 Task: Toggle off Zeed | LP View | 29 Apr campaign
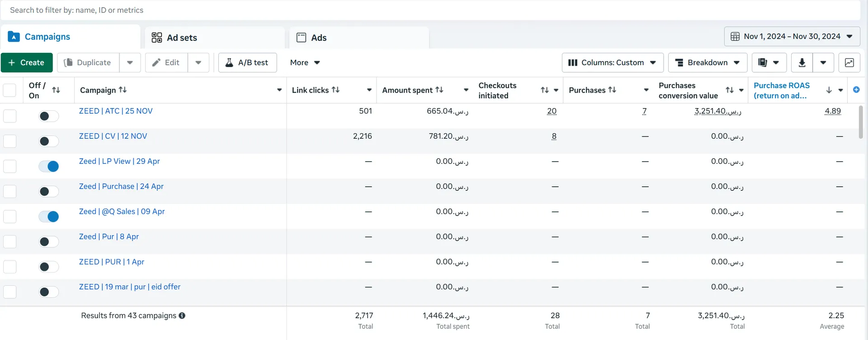49,166
